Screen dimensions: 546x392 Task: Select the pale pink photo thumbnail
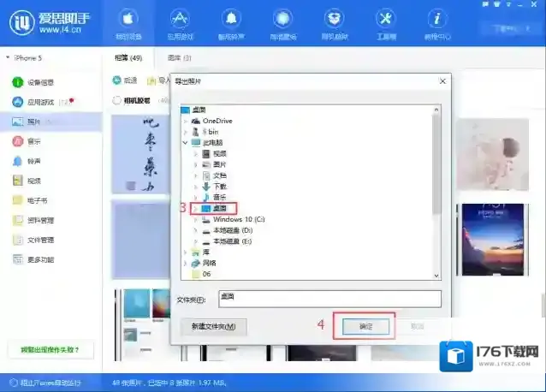tap(493, 154)
